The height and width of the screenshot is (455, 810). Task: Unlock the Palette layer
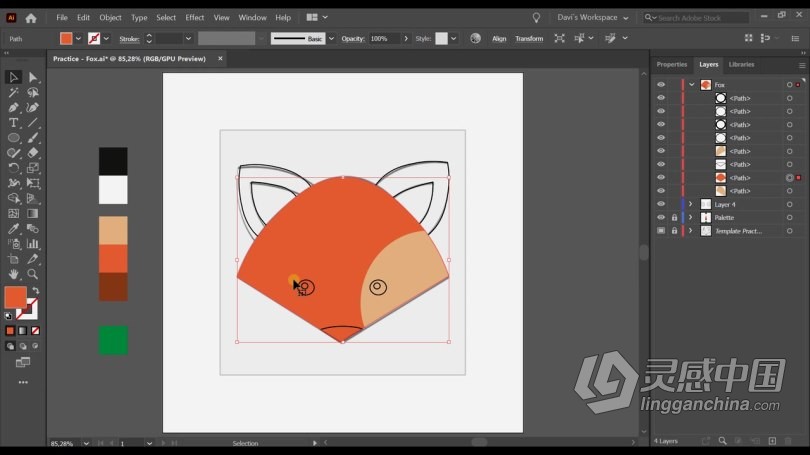coord(674,218)
